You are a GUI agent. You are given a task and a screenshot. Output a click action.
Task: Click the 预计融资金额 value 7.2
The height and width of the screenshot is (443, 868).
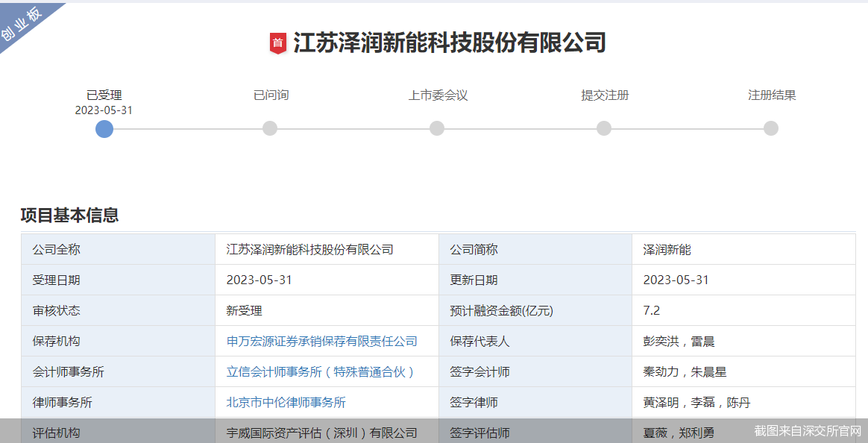point(651,310)
